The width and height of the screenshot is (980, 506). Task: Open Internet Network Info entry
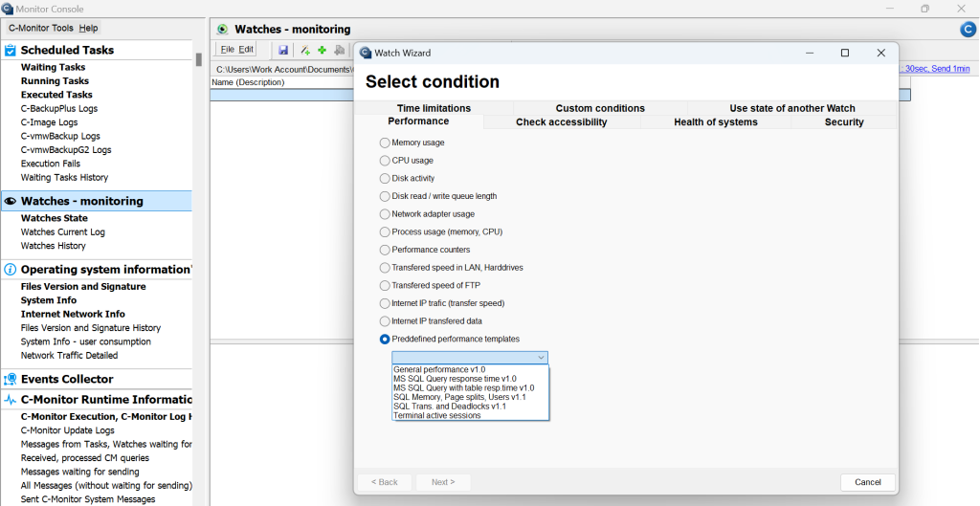(73, 314)
